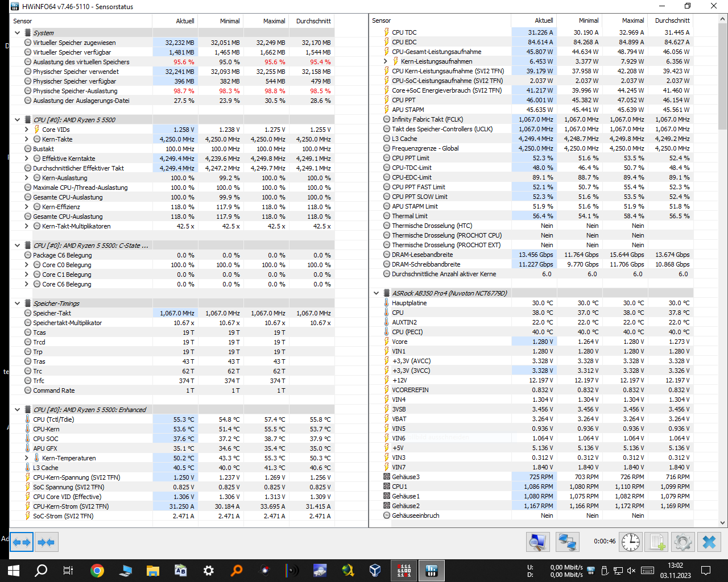Select the +12V voltage row
728x582 pixels.
pos(531,380)
